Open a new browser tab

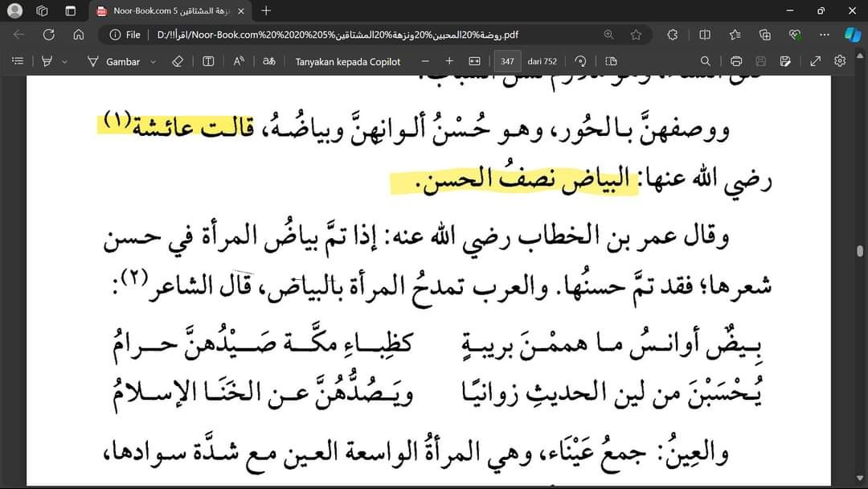[x=266, y=10]
